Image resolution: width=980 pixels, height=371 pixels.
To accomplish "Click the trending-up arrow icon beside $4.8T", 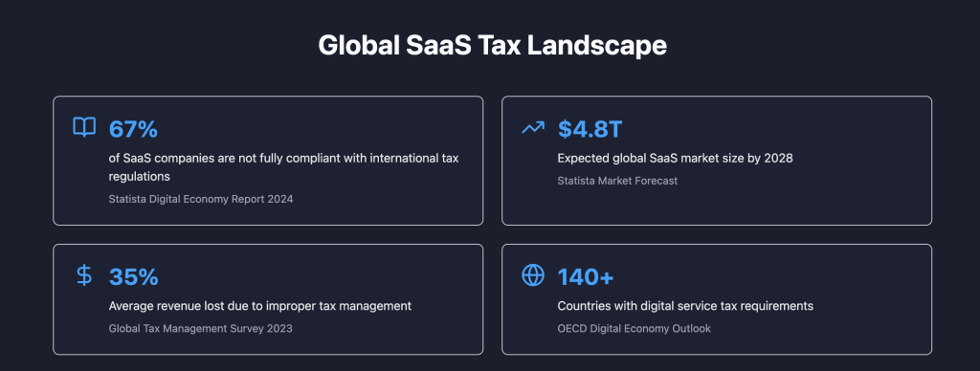I will coord(533,128).
